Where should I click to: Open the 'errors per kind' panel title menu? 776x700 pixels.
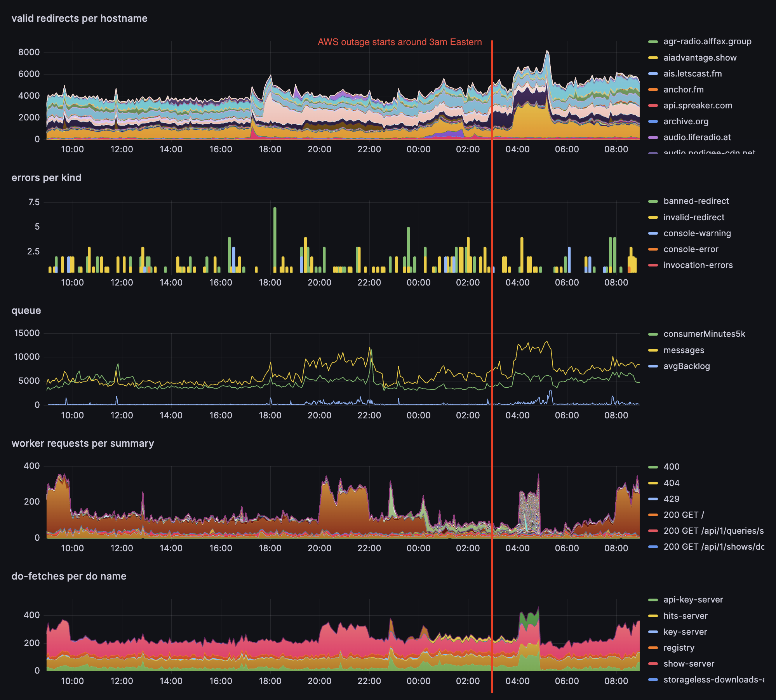coord(46,178)
